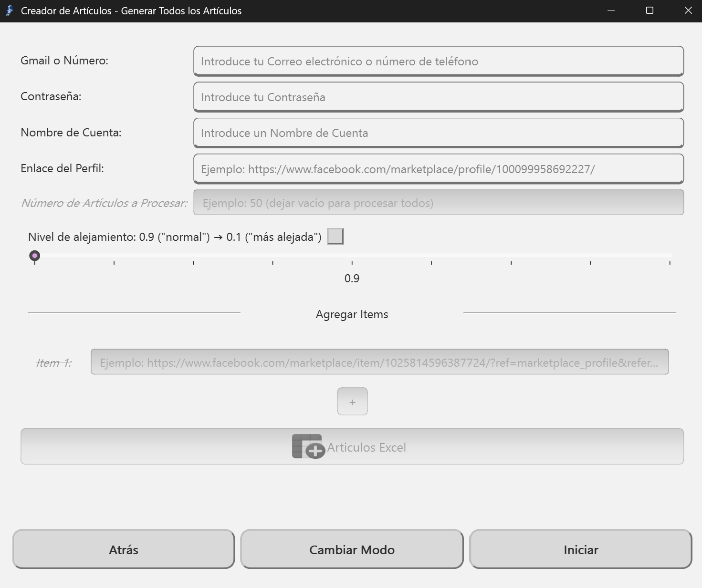
Task: Minimize the Creador de Artículos window
Action: tap(611, 10)
